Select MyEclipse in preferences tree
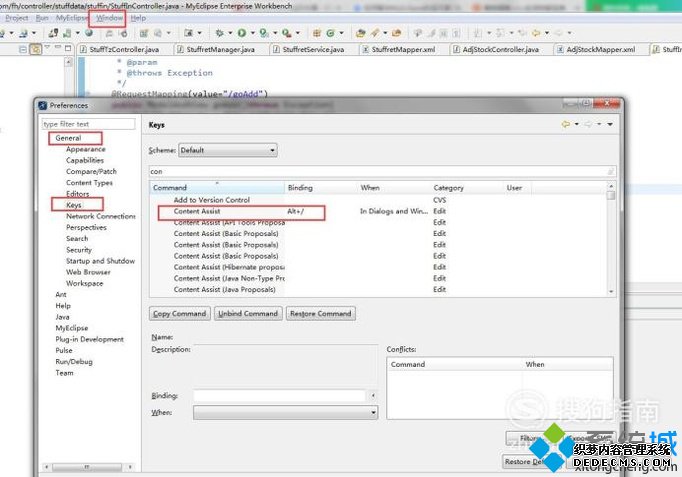 pyautogui.click(x=72, y=328)
